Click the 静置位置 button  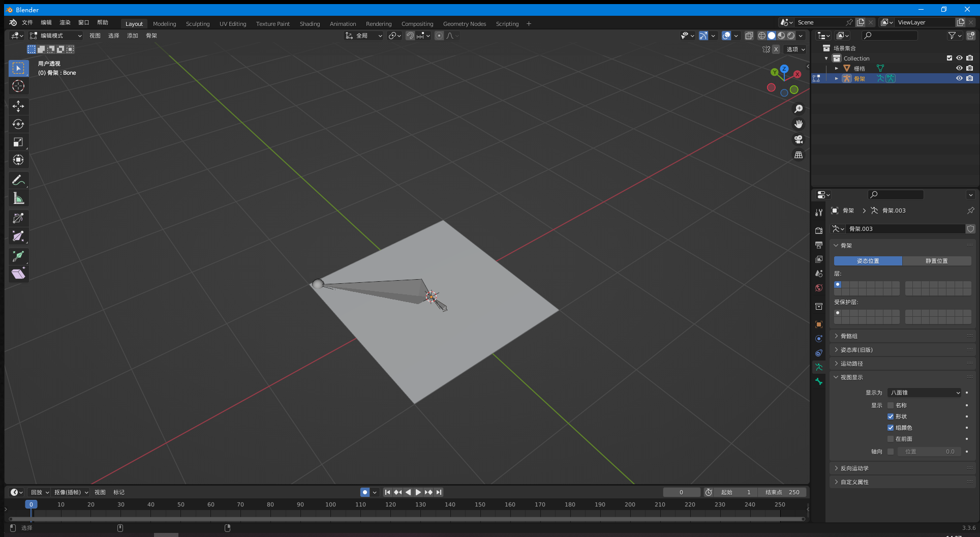[937, 261]
